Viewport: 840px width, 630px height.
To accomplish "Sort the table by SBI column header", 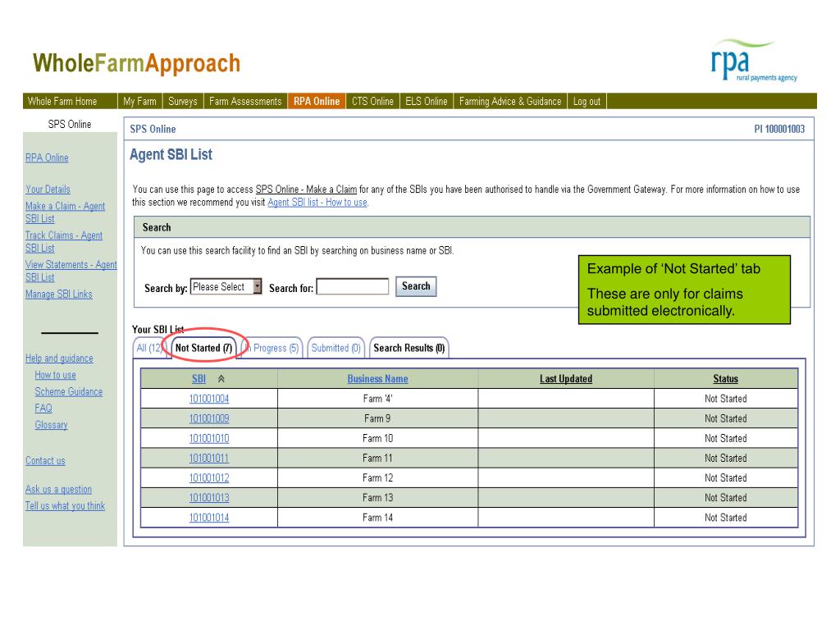I will (199, 379).
